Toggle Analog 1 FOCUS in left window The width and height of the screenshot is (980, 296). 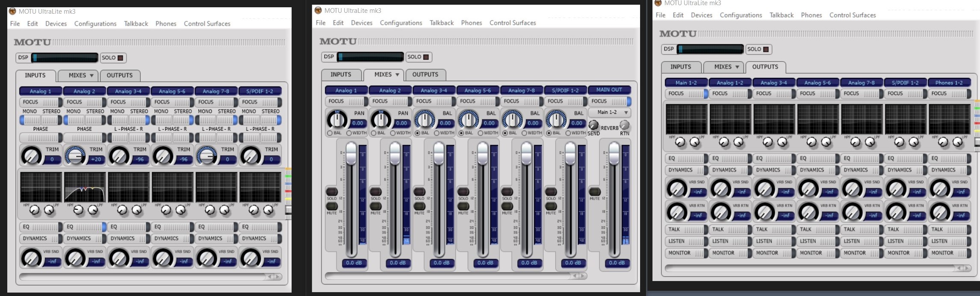point(41,102)
